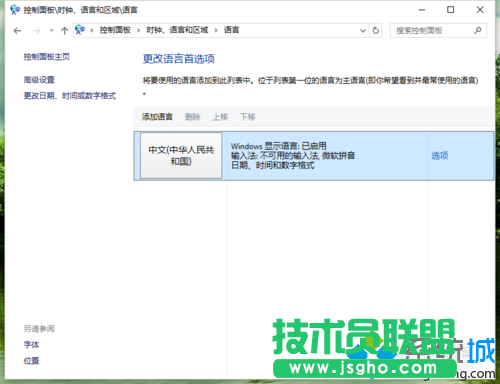
Task: Click the address bar globe icon
Action: 80,30
